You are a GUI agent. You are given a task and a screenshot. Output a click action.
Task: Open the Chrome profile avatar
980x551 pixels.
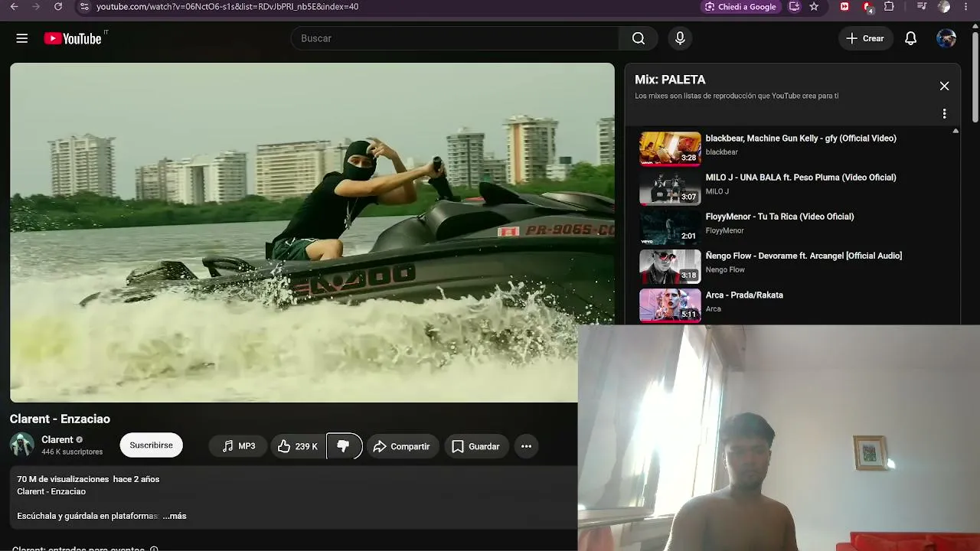pos(944,7)
